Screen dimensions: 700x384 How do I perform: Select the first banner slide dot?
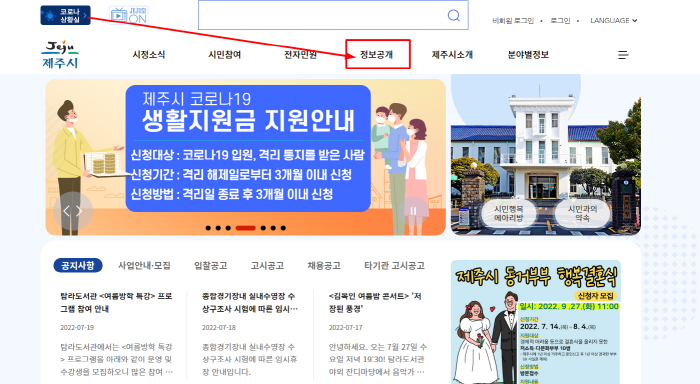click(208, 228)
